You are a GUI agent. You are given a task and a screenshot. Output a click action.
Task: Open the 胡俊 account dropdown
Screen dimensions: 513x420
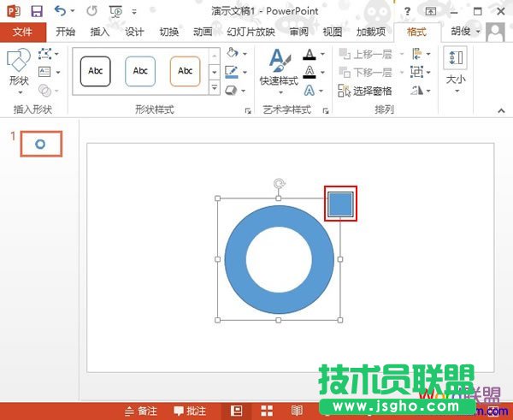tap(466, 32)
